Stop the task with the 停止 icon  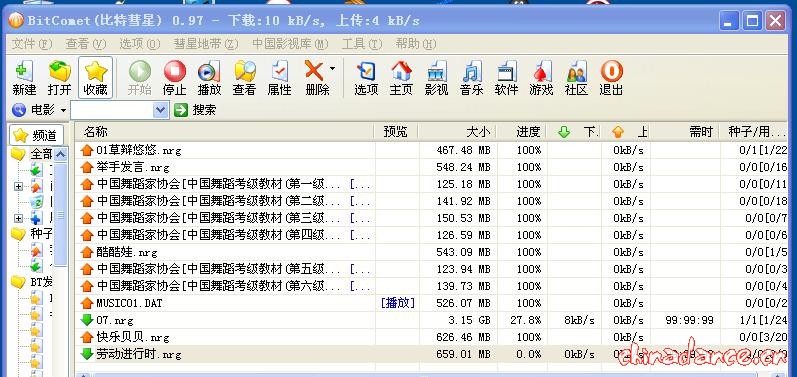point(174,78)
